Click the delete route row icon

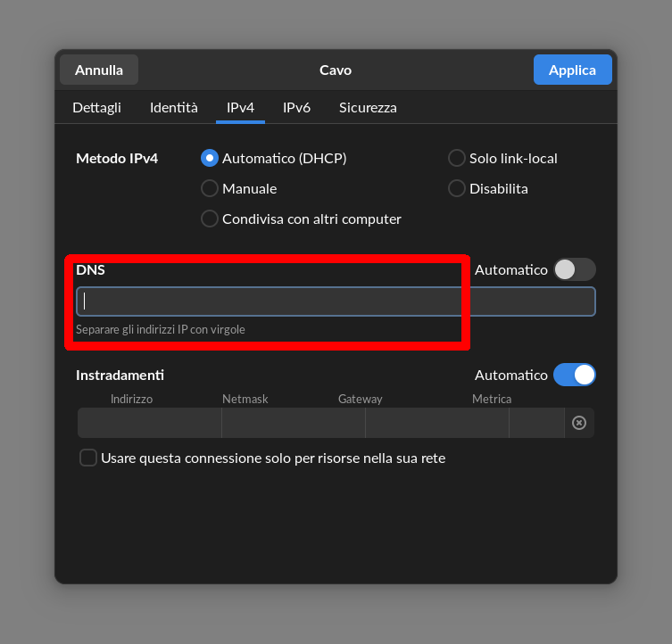(x=579, y=423)
